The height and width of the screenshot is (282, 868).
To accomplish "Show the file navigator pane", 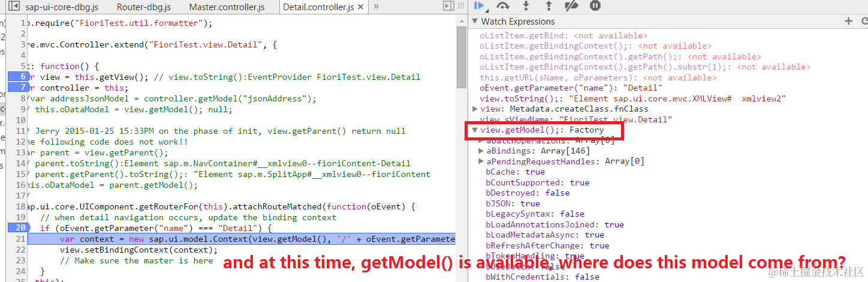I will pyautogui.click(x=13, y=7).
